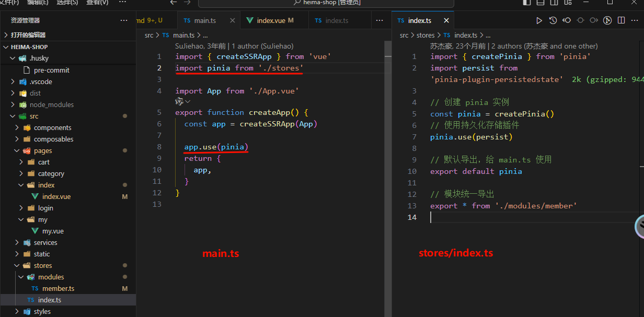Go to next change arrow icon
The height and width of the screenshot is (317, 644).
(594, 20)
